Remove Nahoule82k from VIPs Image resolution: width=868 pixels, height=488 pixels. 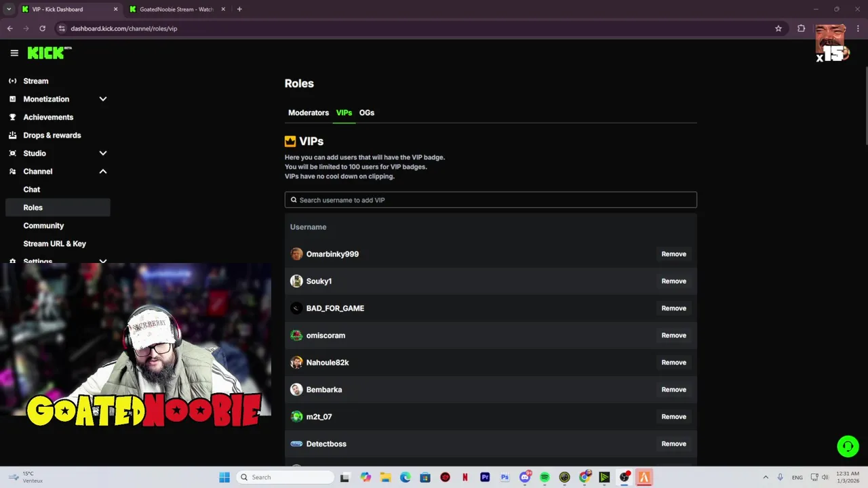(x=673, y=363)
